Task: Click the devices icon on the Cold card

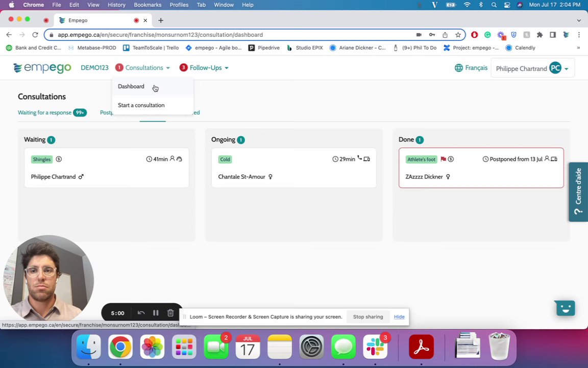Action: click(x=367, y=159)
